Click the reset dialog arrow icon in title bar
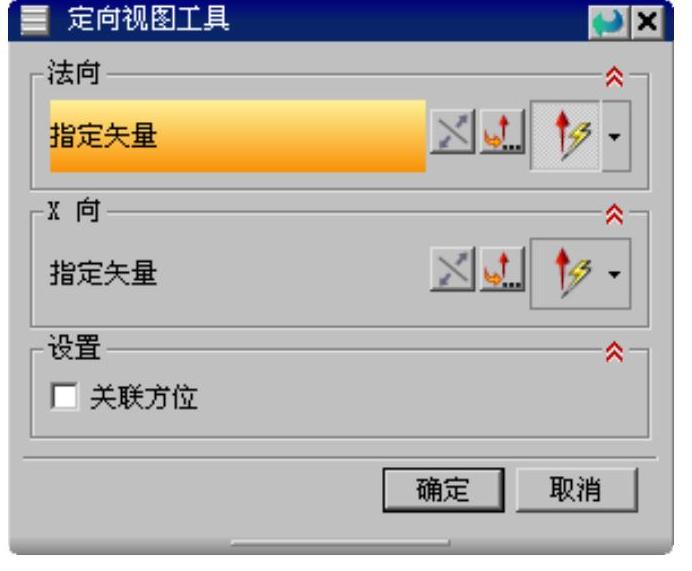 pos(608,22)
